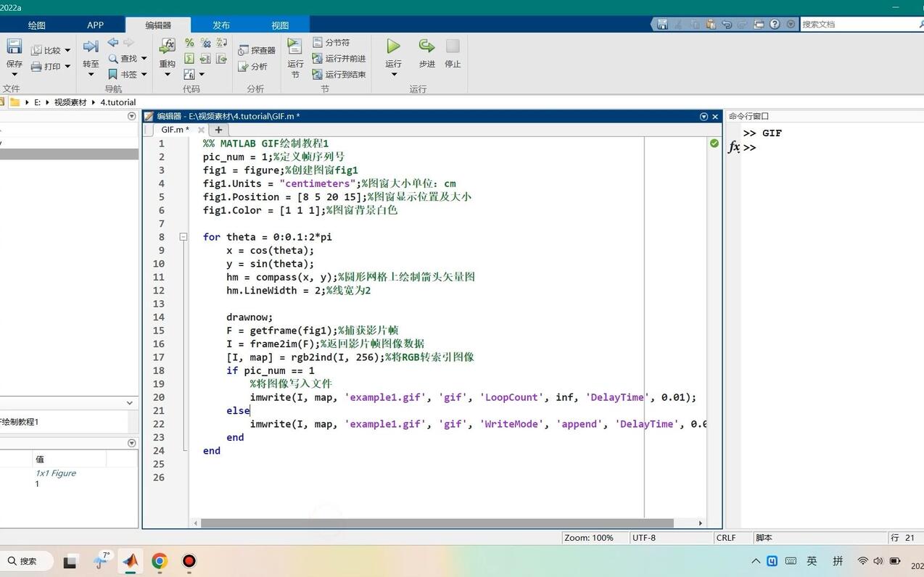The width and height of the screenshot is (924, 577).
Task: Add a new editor tab with plus
Action: point(218,130)
